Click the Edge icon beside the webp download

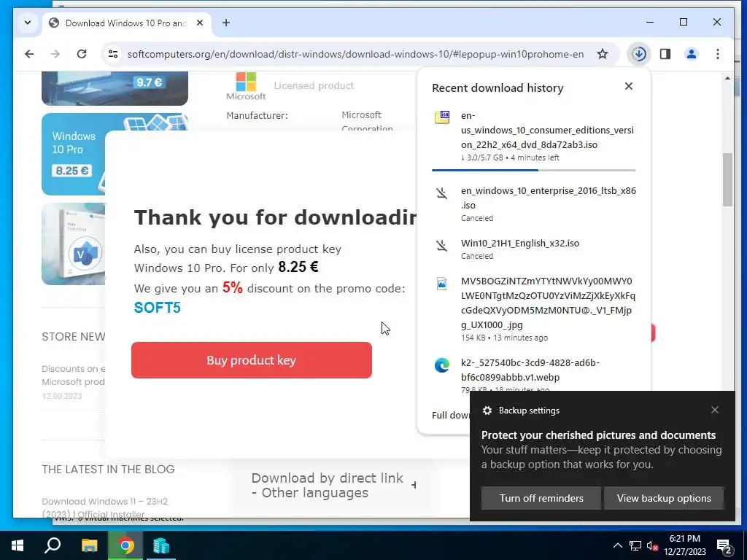441,365
